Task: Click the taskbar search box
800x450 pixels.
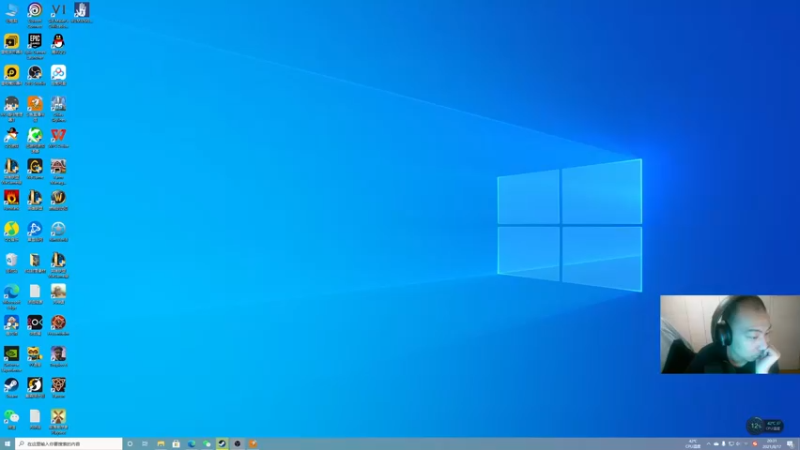Action: click(69, 444)
